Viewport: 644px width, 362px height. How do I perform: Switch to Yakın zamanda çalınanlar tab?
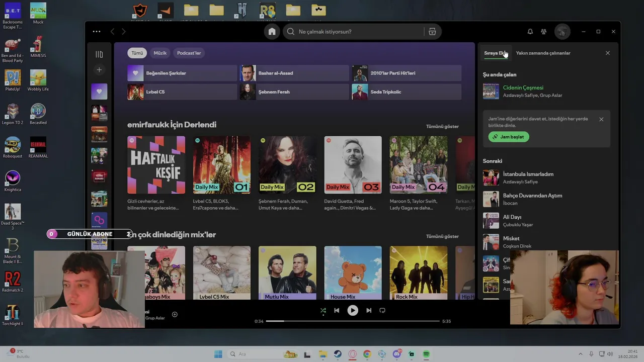coord(543,53)
